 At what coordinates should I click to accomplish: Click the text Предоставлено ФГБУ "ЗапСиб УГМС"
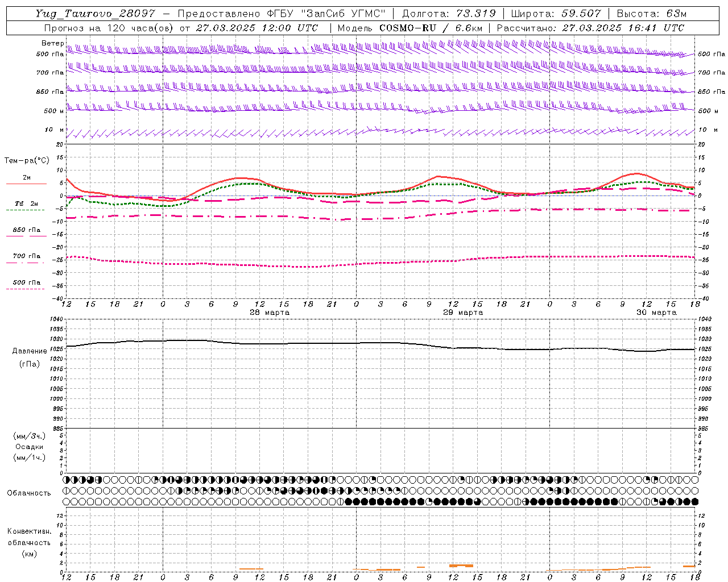click(x=282, y=14)
